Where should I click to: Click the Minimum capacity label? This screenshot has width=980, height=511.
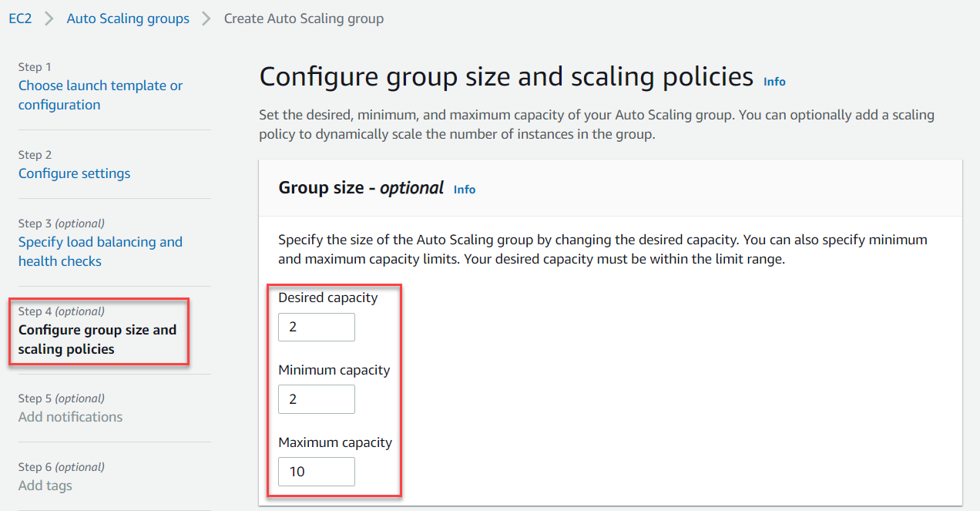(334, 370)
